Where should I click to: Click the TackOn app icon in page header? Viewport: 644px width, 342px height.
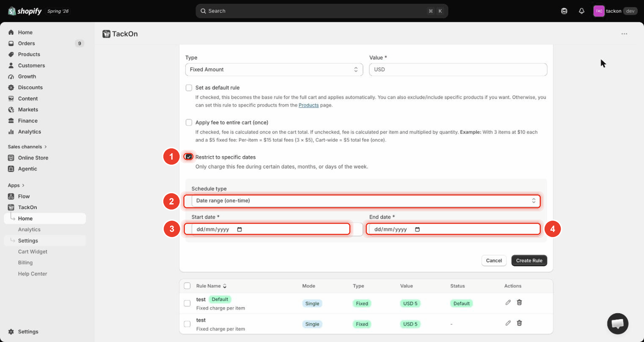(106, 34)
